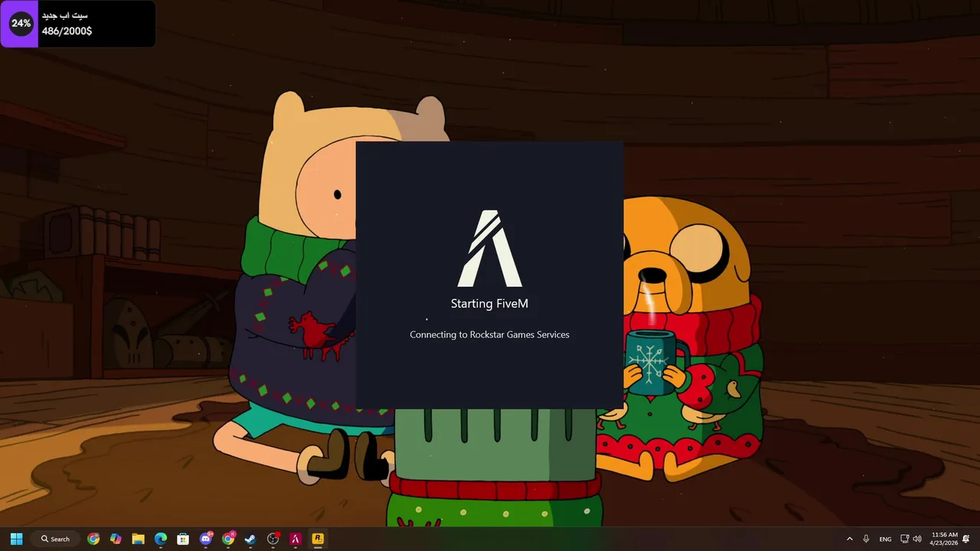The image size is (980, 551).
Task: Select the Rockstar Games Launcher taskbar icon
Action: pyautogui.click(x=318, y=539)
